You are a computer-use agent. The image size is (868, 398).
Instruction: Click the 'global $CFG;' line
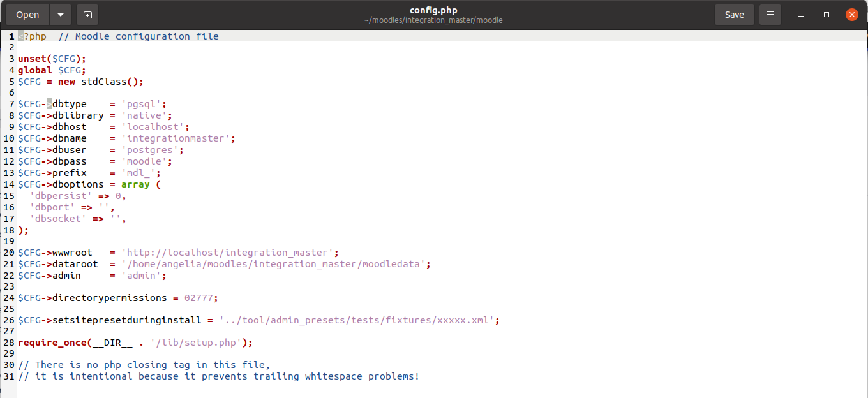pyautogui.click(x=52, y=70)
